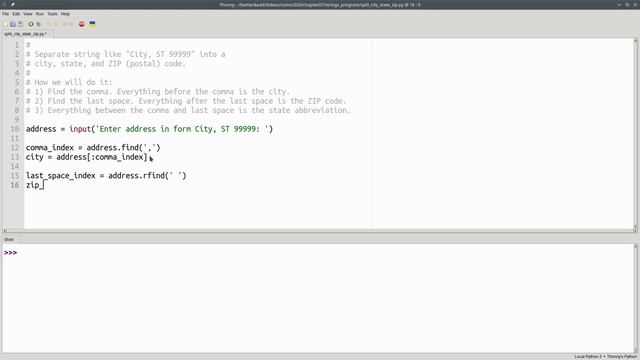Click comment '# Separate string like' on line 2
640x360 pixels.
click(74, 54)
